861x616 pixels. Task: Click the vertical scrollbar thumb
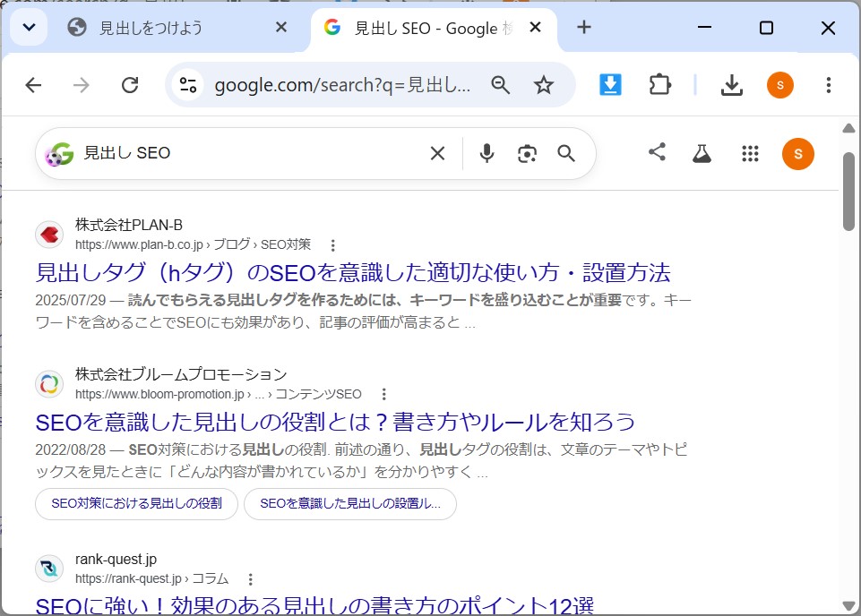tap(849, 192)
